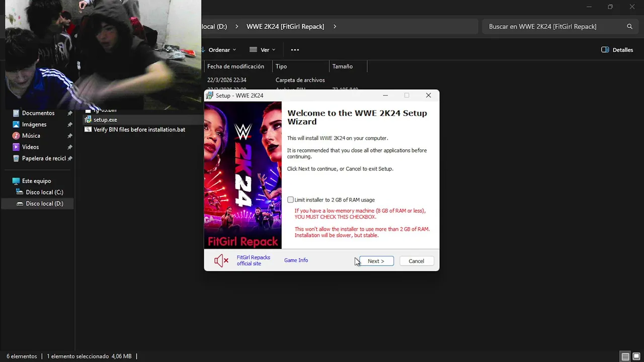
Task: Click the drive icon for Disco local (D:)
Action: click(20, 204)
